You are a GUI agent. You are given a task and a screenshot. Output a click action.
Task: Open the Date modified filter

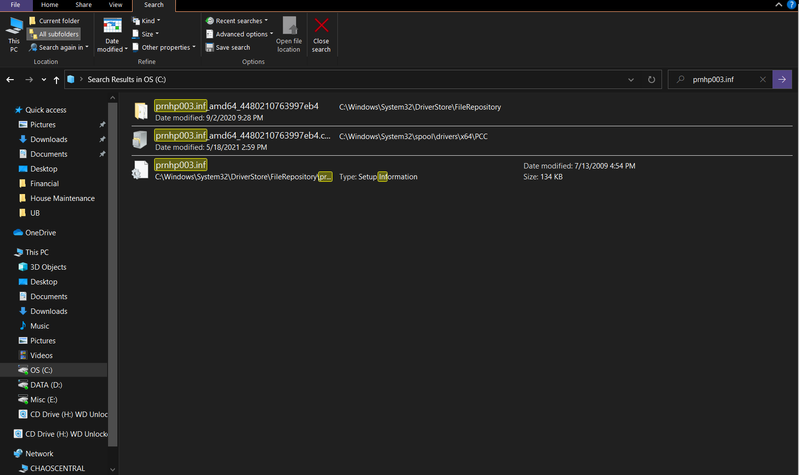tap(112, 35)
